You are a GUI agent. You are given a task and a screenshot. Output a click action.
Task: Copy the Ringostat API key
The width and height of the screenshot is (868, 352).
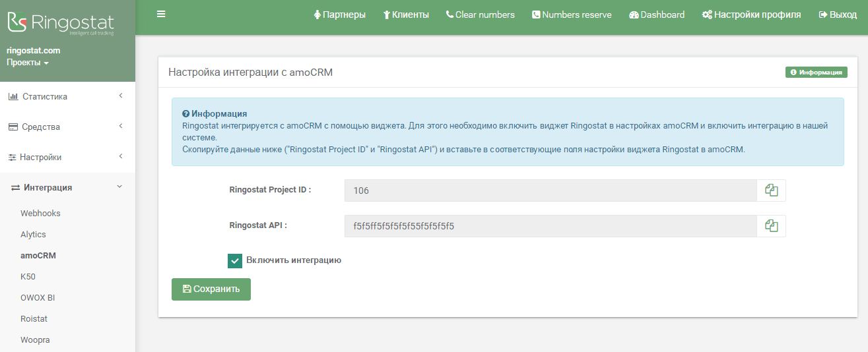pos(771,226)
